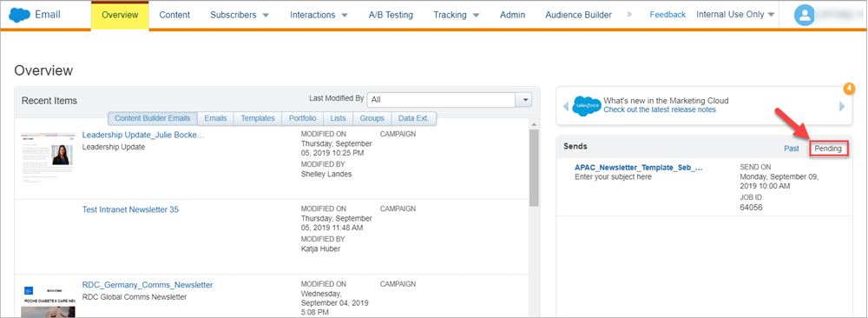Go to previous announcement with left arrow
This screenshot has width=868, height=318.
point(566,106)
